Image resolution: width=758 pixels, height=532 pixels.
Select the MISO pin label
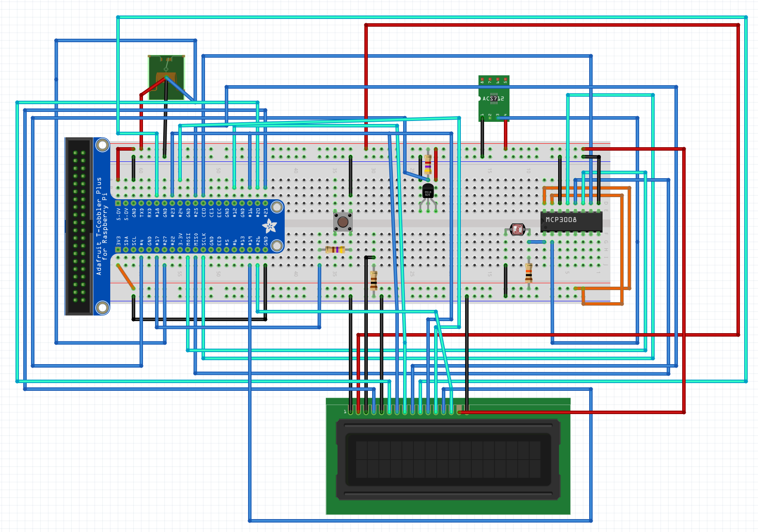pos(196,239)
